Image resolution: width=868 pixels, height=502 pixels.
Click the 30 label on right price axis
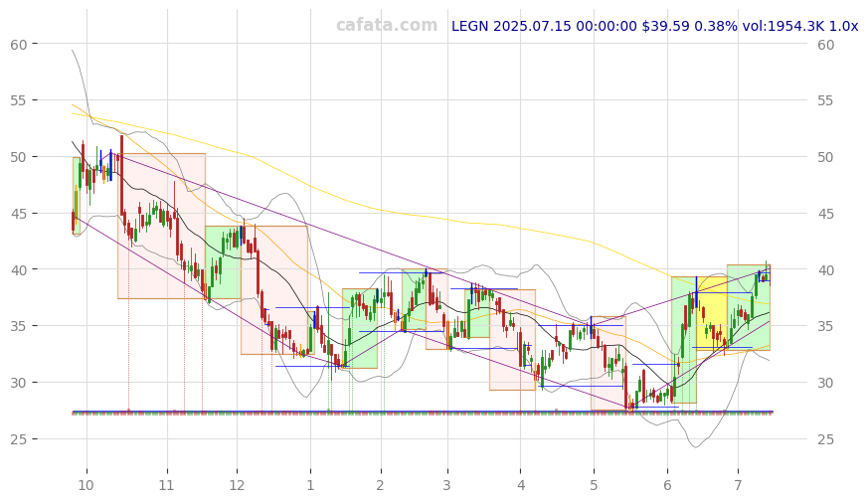click(x=826, y=383)
